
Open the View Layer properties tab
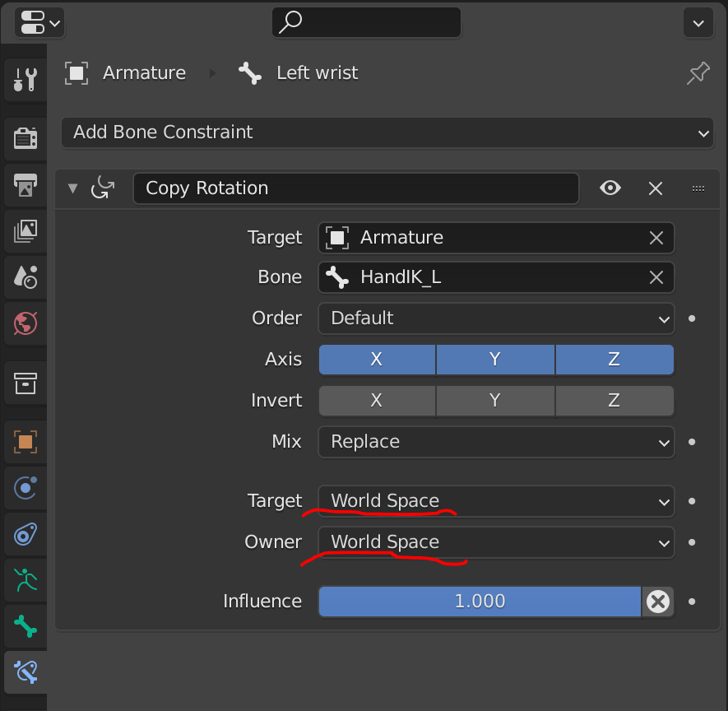click(x=25, y=230)
